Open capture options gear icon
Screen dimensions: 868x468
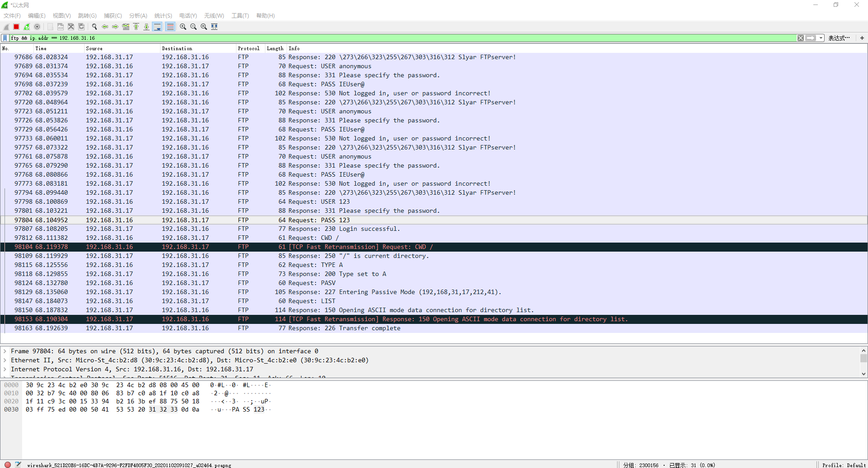tap(37, 27)
